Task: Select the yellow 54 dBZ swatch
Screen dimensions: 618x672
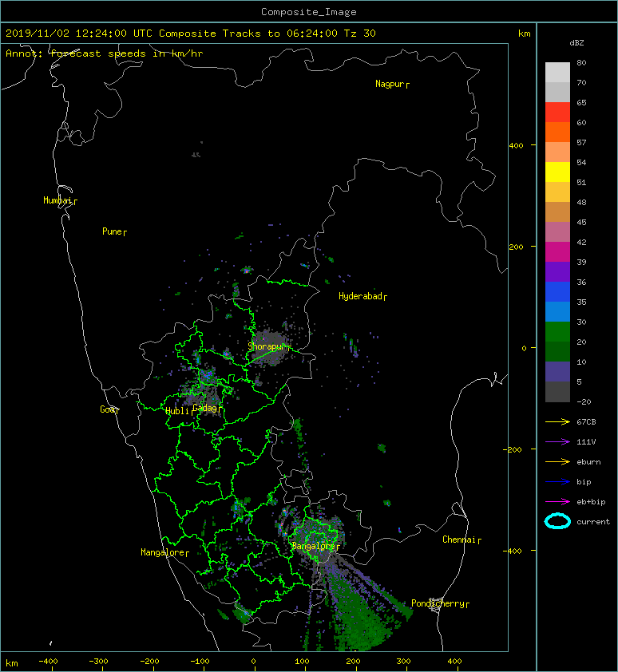Action: (557, 172)
